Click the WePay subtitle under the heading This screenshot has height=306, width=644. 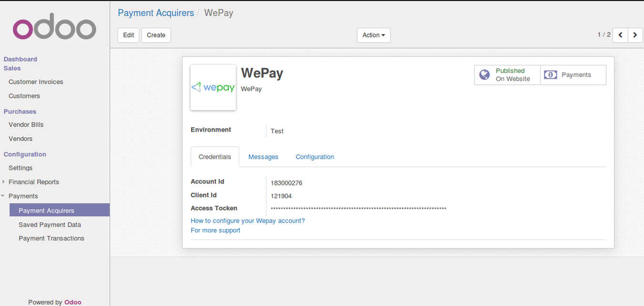(251, 89)
